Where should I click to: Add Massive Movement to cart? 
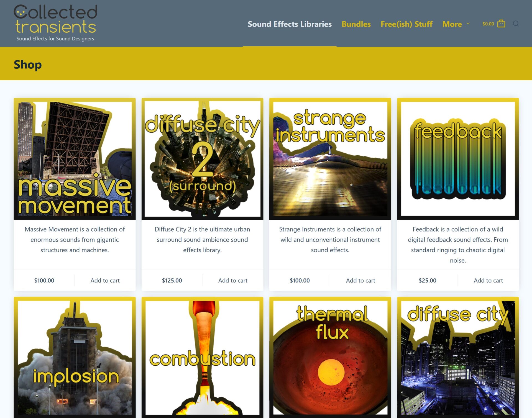[x=105, y=280]
